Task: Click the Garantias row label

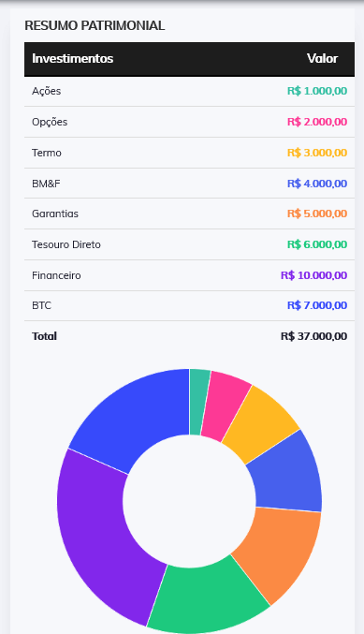Action: point(55,214)
